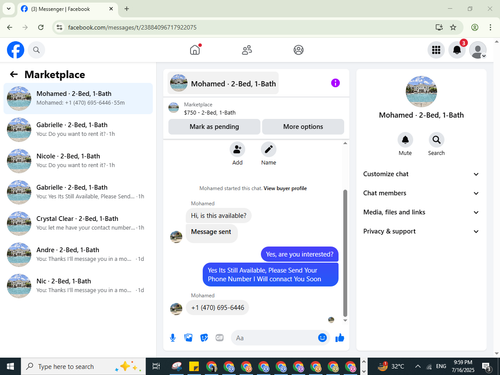Screen dimensions: 500x375
Task: Choose a sticker icon
Action: click(204, 338)
